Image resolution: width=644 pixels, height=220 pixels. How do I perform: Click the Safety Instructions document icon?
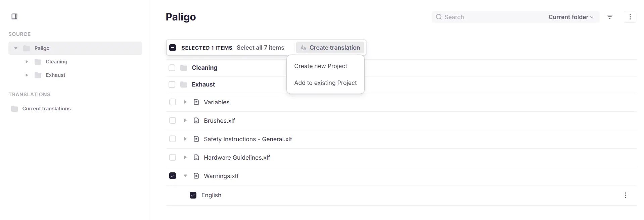tap(196, 139)
